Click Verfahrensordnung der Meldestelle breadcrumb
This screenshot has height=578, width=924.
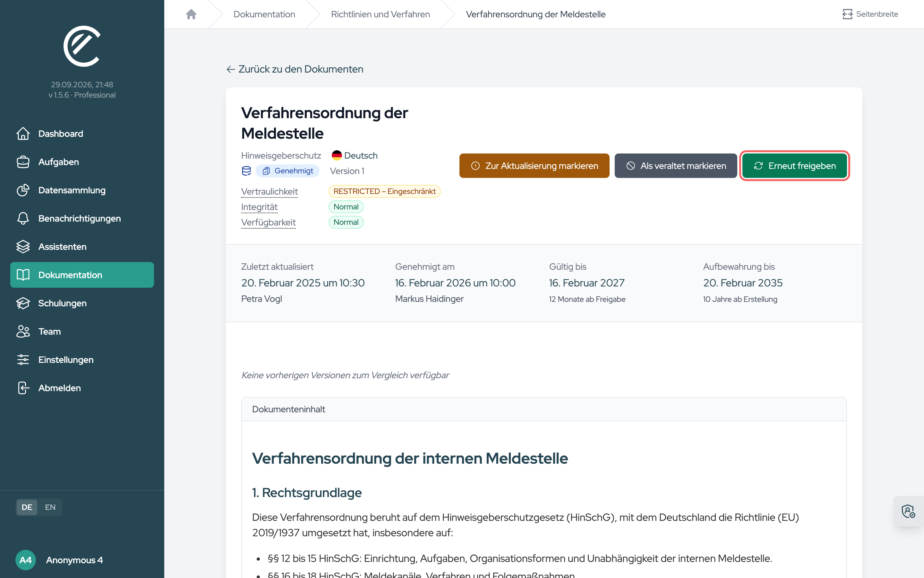point(535,14)
